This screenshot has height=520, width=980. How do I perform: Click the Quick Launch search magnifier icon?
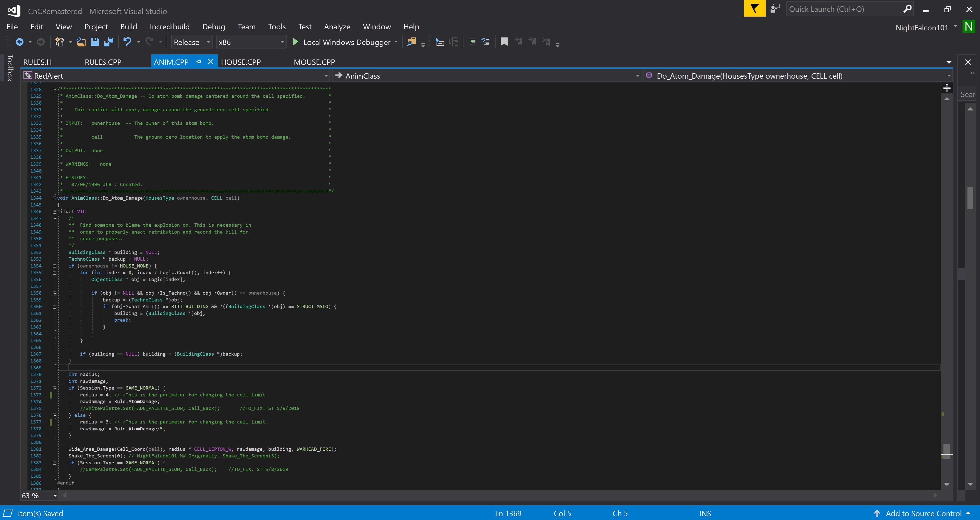click(x=907, y=8)
